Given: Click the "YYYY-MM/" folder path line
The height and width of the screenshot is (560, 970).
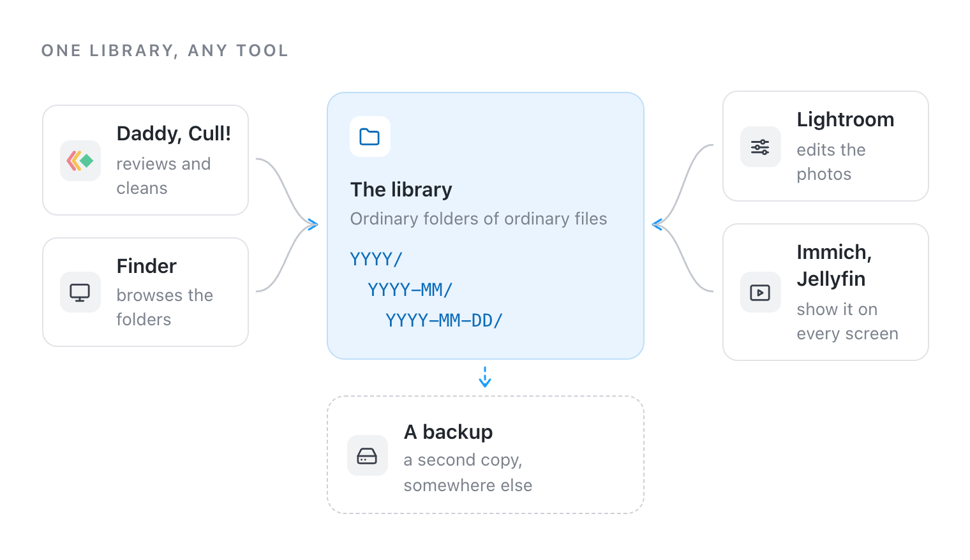Looking at the screenshot, I should pyautogui.click(x=410, y=290).
